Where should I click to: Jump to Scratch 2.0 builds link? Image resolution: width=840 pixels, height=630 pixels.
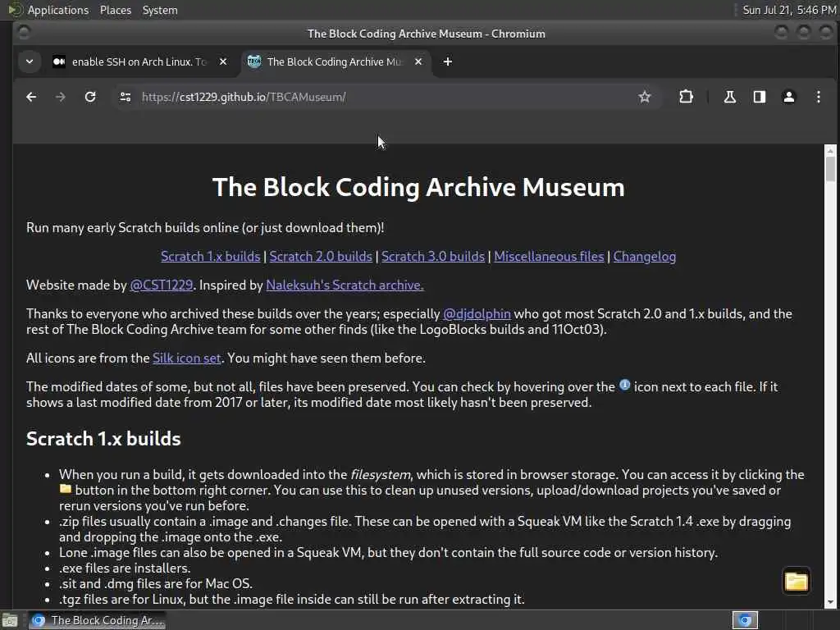pyautogui.click(x=321, y=257)
